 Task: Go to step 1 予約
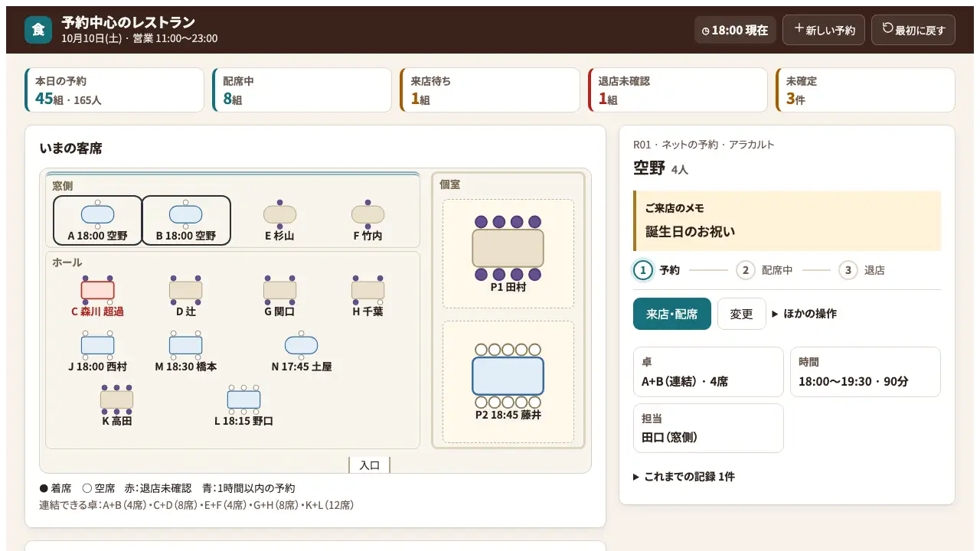tap(656, 270)
